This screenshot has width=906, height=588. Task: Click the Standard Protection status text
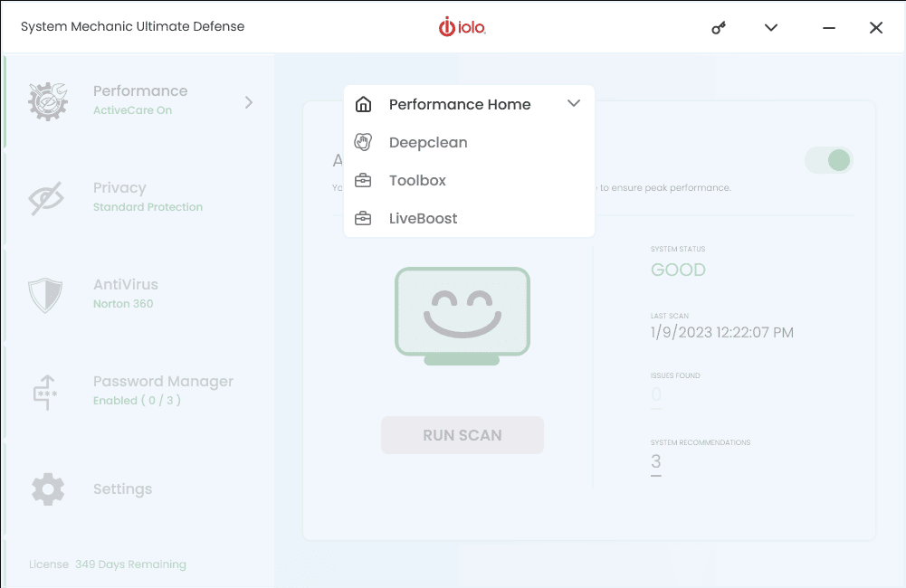[148, 207]
